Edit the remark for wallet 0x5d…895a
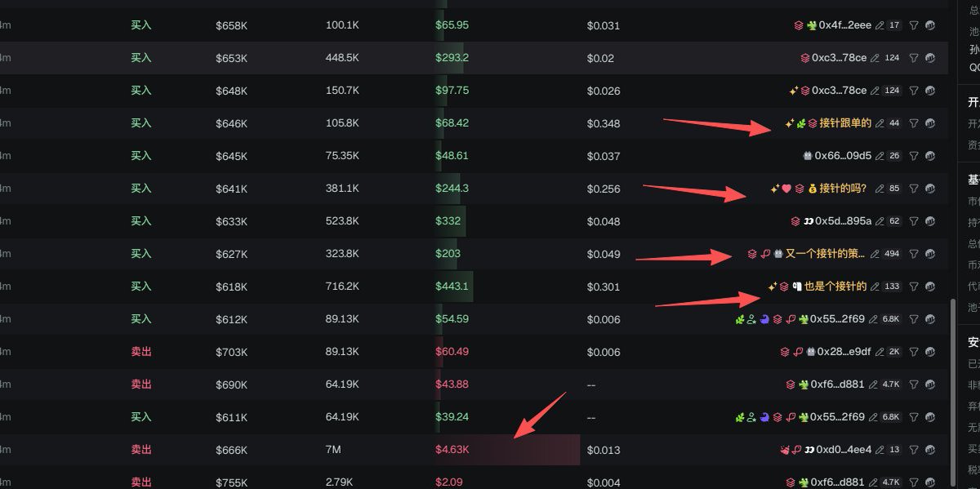This screenshot has height=489, width=980. click(x=880, y=221)
